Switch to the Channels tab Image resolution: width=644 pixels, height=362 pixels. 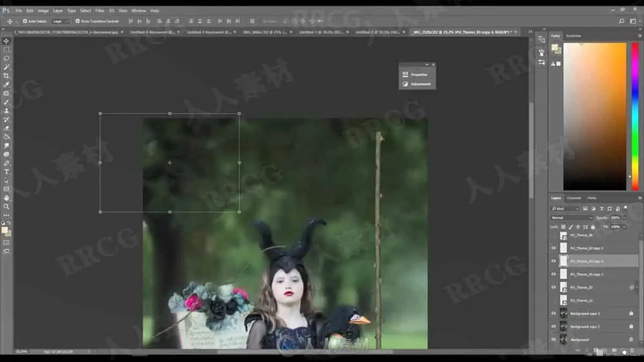pyautogui.click(x=574, y=198)
